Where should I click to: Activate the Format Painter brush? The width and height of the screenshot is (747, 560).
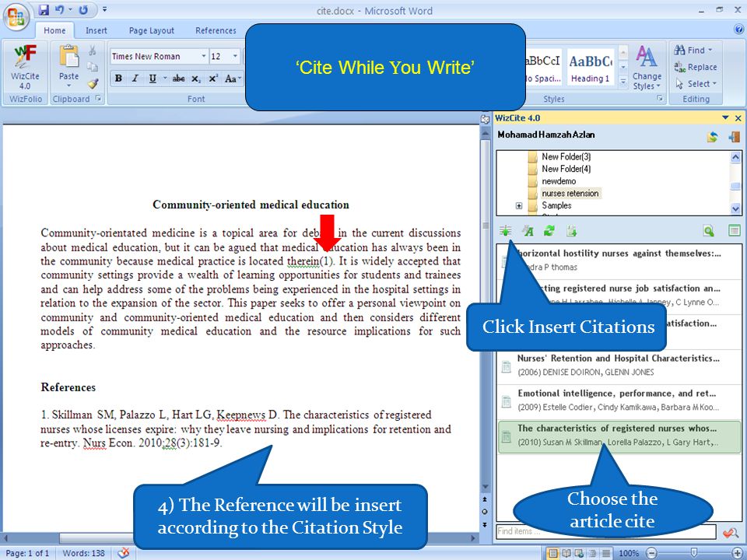[x=93, y=84]
